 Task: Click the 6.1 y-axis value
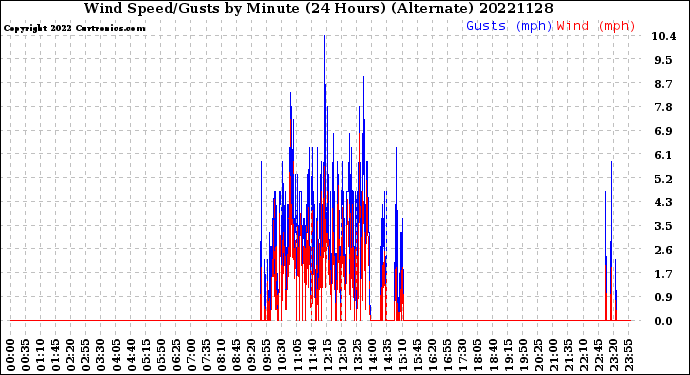(x=664, y=155)
